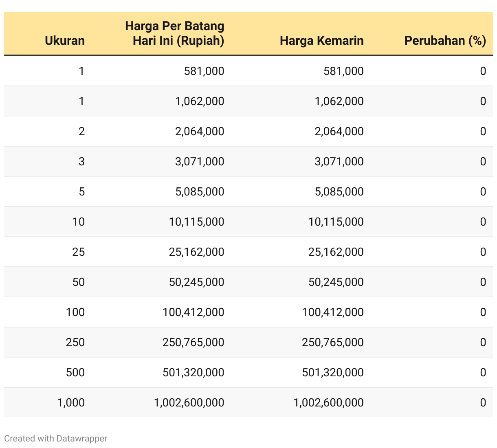Click Perubahan value in the 25 row
The height and width of the screenshot is (448, 497).
[483, 252]
